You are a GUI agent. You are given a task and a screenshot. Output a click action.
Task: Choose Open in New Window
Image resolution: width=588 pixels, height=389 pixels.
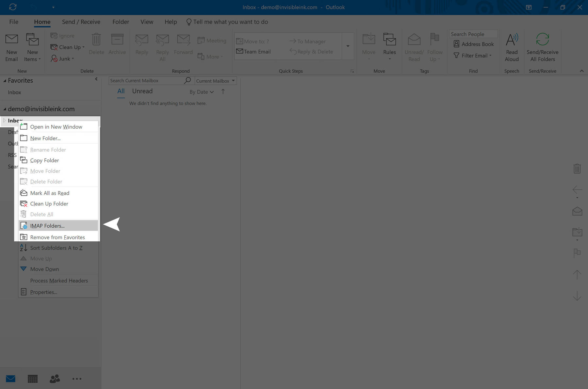coord(58,127)
